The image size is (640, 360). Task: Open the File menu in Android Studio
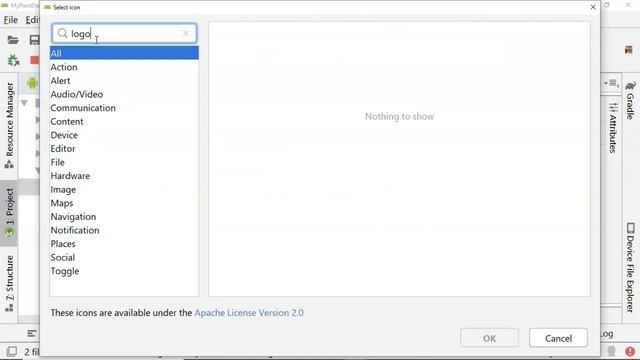pos(11,20)
